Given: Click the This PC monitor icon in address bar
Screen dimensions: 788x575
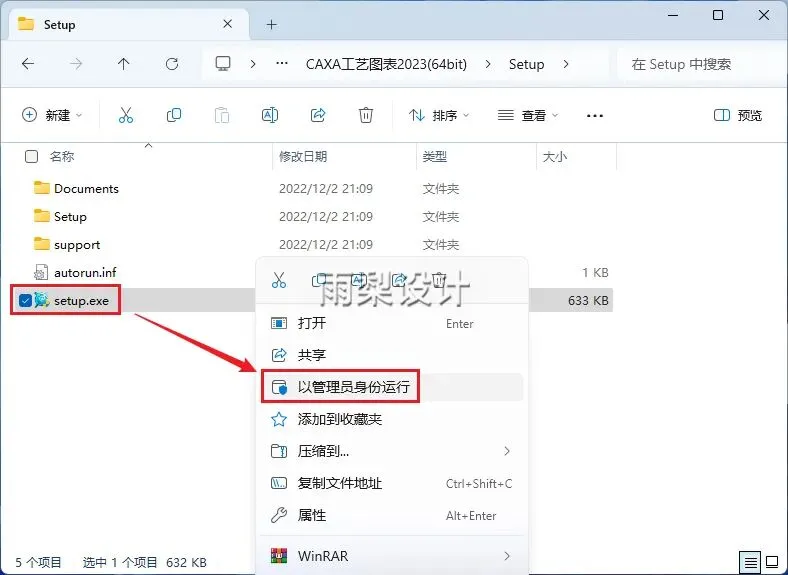Looking at the screenshot, I should pos(223,63).
